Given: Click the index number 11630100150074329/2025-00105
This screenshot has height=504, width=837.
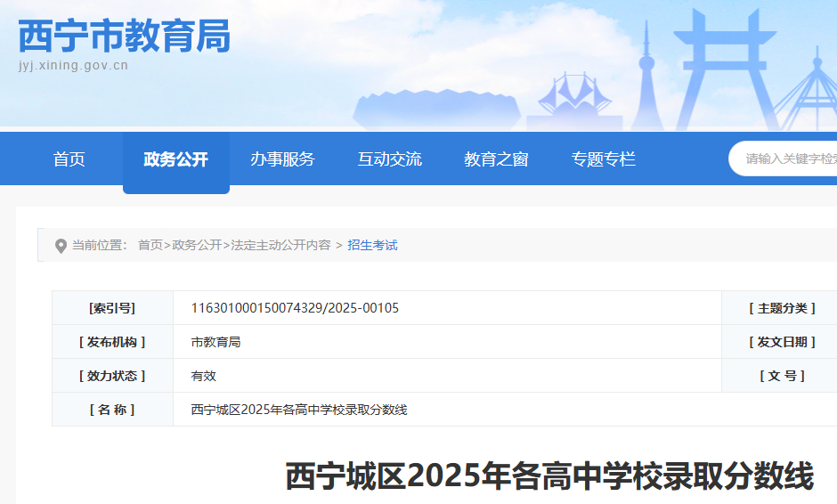Looking at the screenshot, I should point(295,308).
